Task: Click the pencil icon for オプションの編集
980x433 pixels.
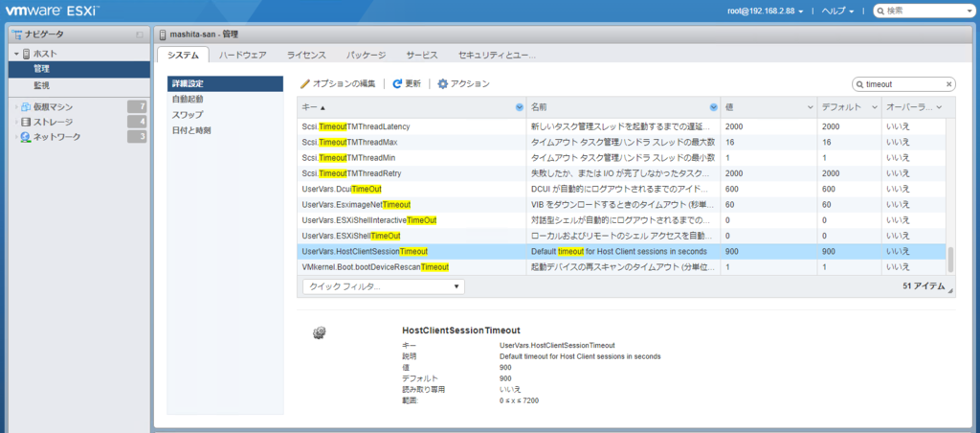Action: coord(305,83)
